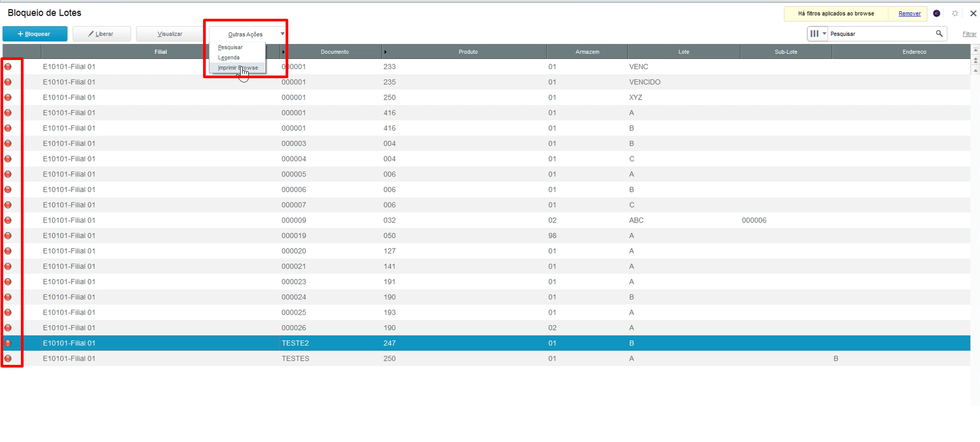Click product cell 193
This screenshot has width=980, height=442.
point(390,312)
